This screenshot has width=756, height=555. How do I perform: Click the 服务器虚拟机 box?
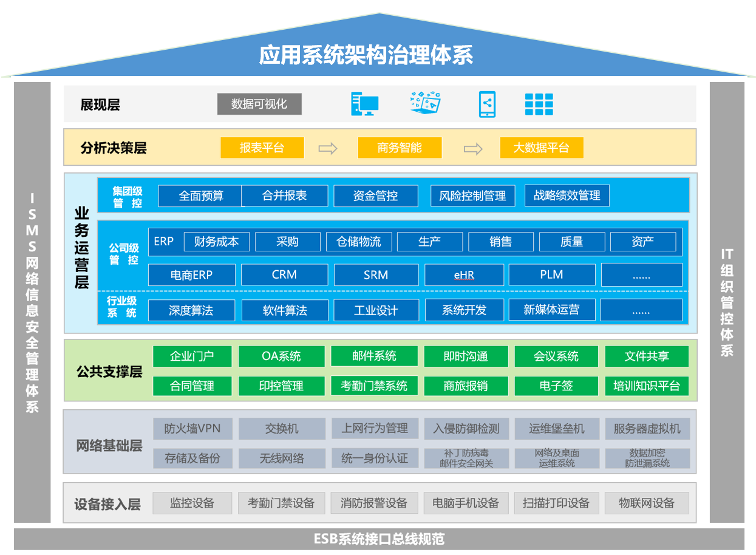[647, 429]
